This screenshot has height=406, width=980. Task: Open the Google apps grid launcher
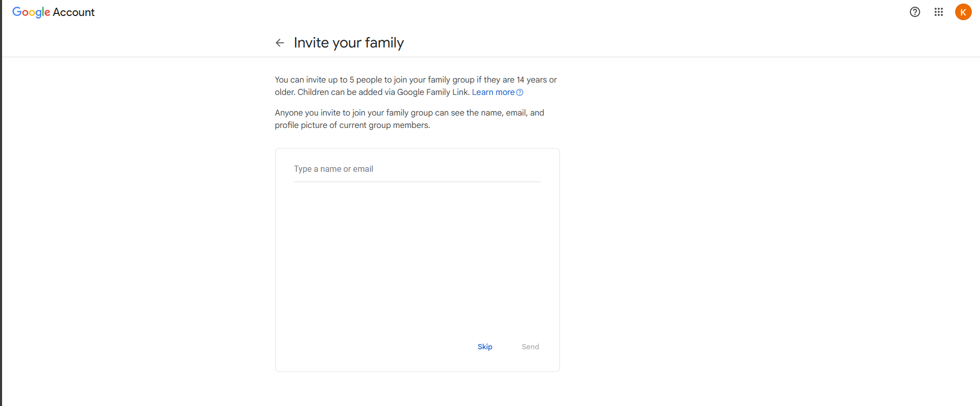pos(938,12)
